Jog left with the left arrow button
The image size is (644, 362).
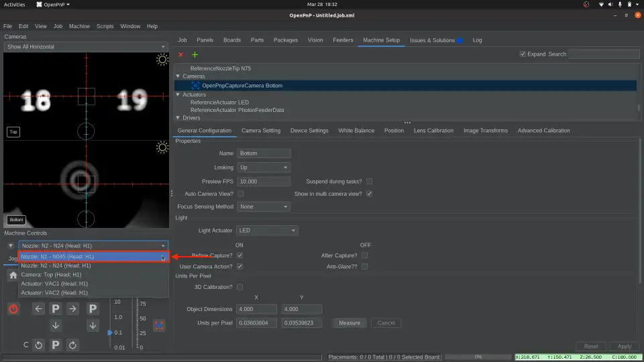click(x=39, y=308)
